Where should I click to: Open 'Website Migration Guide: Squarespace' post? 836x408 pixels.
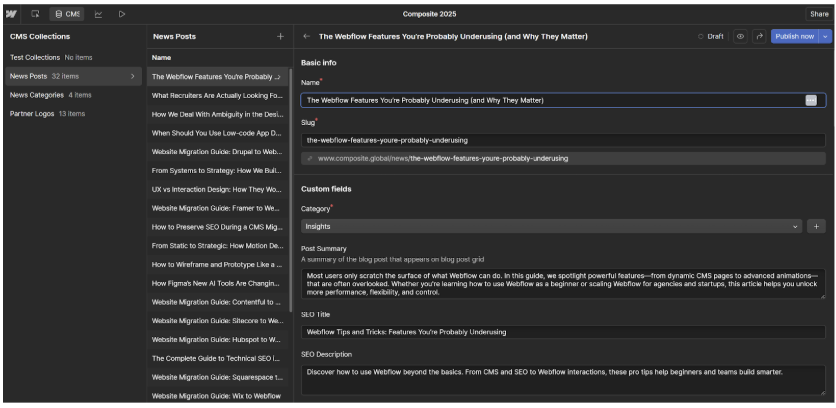tap(218, 377)
